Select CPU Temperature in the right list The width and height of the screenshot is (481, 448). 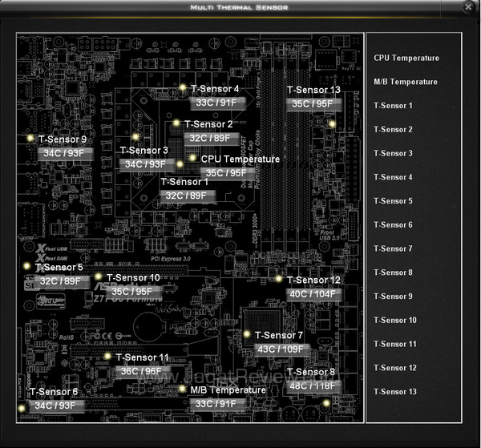[x=406, y=58]
